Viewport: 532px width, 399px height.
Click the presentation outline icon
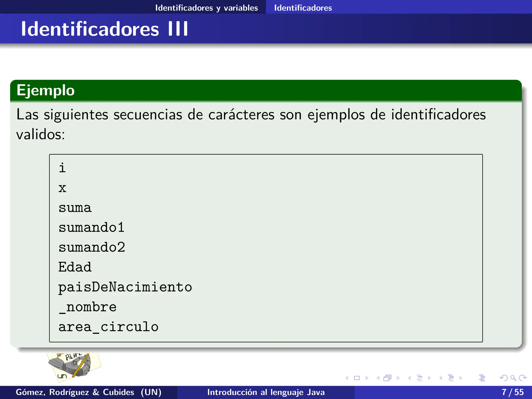pyautogui.click(x=482, y=378)
